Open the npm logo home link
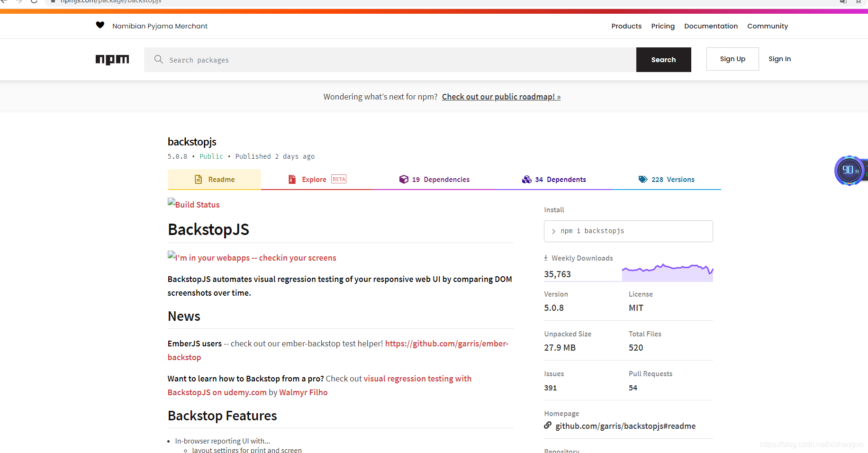Image resolution: width=868 pixels, height=453 pixels. point(112,60)
